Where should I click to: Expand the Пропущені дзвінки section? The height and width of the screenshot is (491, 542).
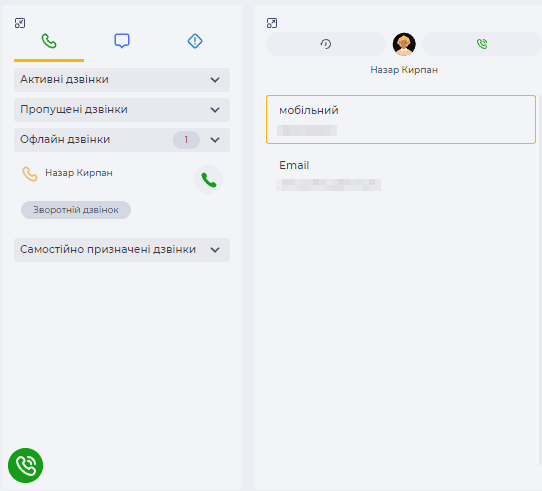pos(122,110)
